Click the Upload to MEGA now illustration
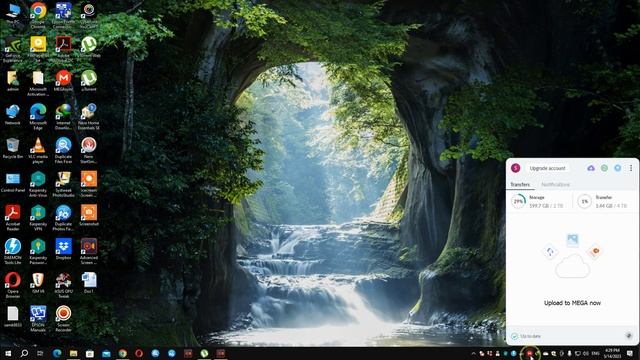Viewport: 640px width, 360px height. tap(572, 256)
